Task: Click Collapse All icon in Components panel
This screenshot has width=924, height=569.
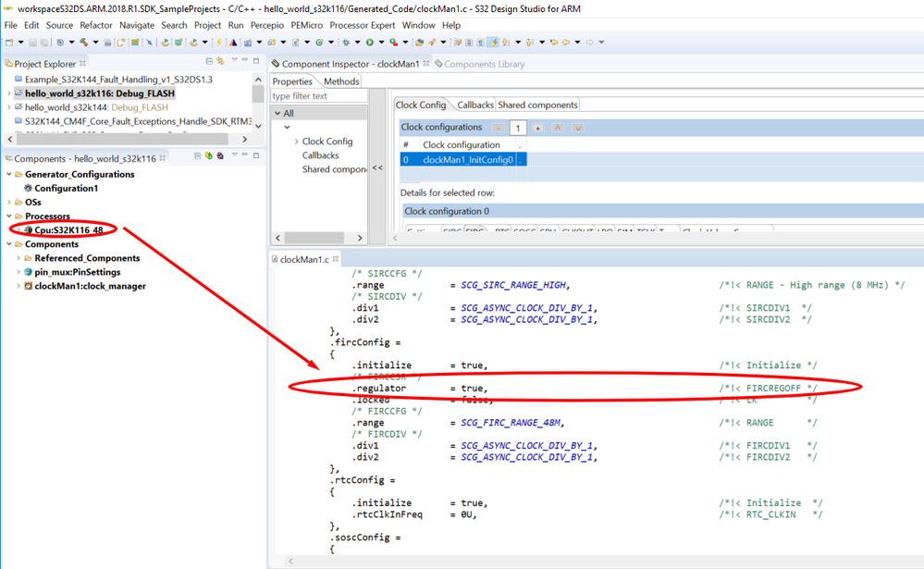Action: click(x=197, y=155)
